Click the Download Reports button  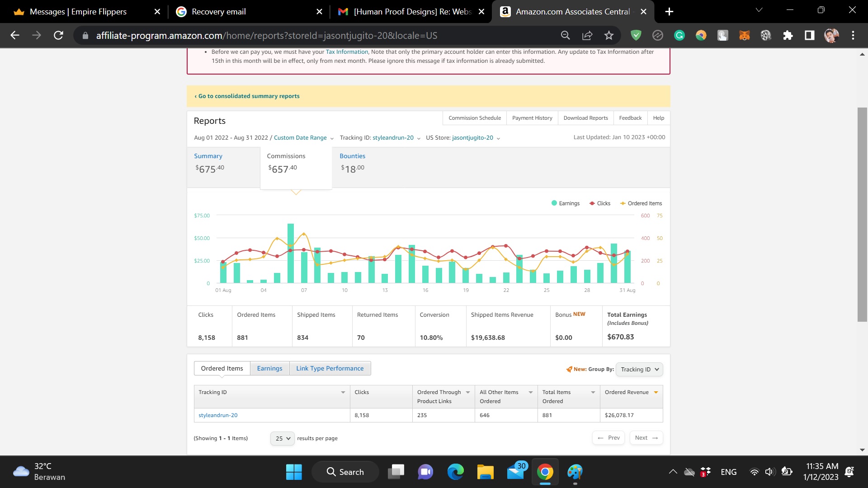(585, 118)
